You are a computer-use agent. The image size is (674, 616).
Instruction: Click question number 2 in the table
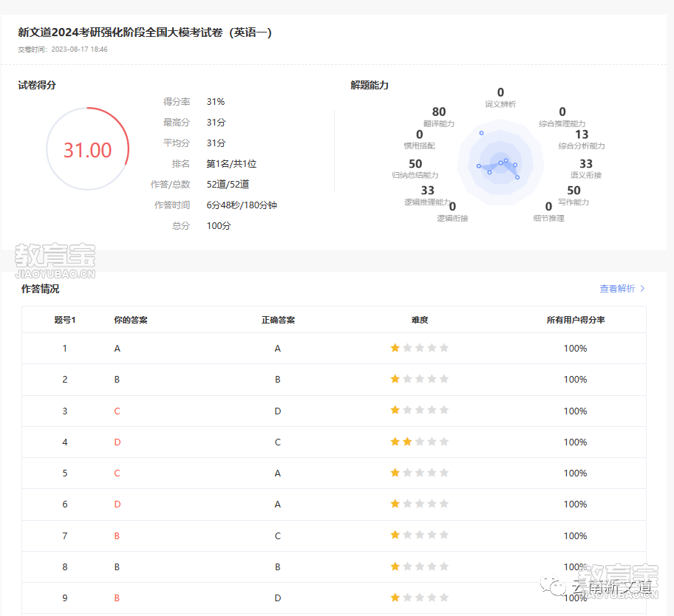pyautogui.click(x=65, y=380)
